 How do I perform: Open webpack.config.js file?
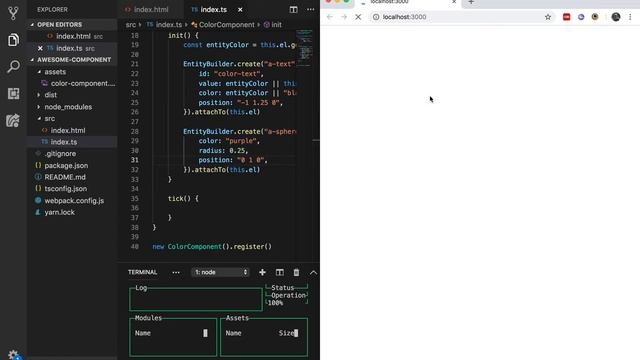(73, 200)
